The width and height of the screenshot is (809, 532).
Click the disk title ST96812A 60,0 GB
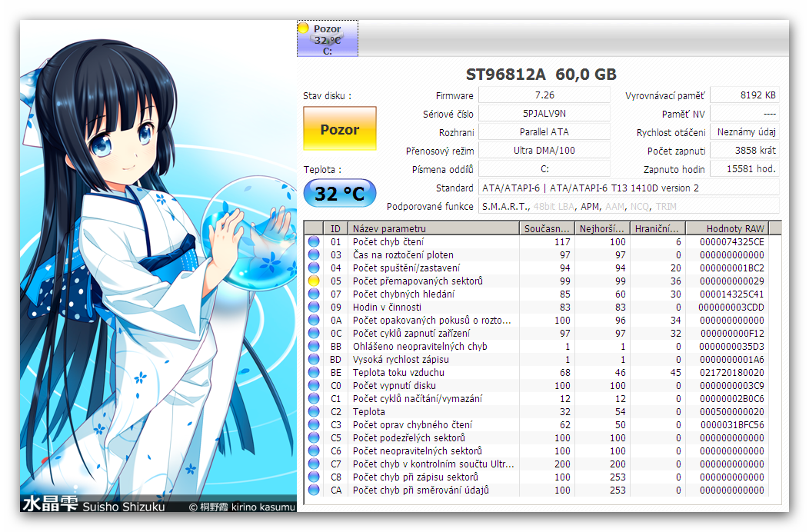click(x=541, y=75)
